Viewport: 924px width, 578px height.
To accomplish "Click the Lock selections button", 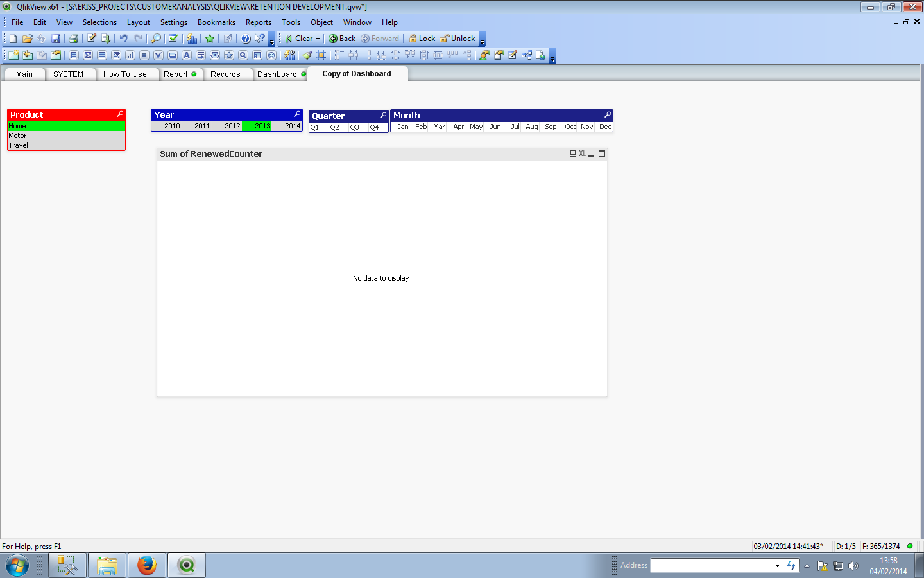I will click(x=422, y=39).
